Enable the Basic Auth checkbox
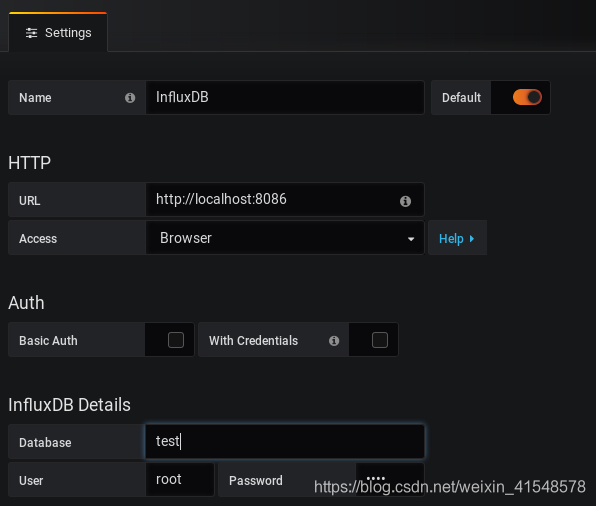The width and height of the screenshot is (596, 506). tap(176, 340)
